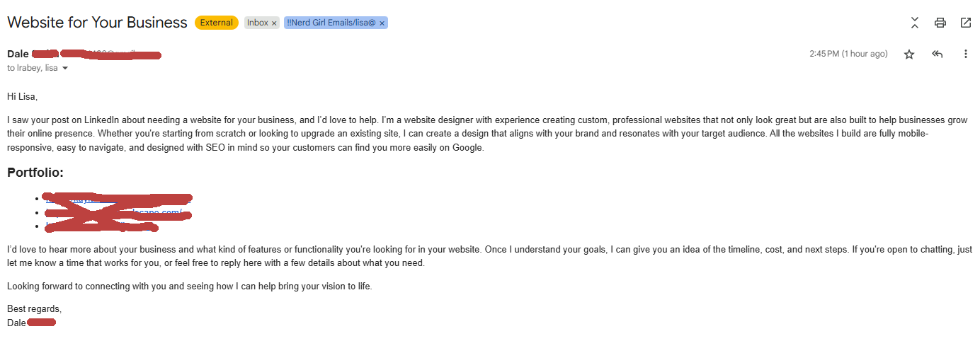
Task: Star the message from Dale
Action: coord(909,54)
